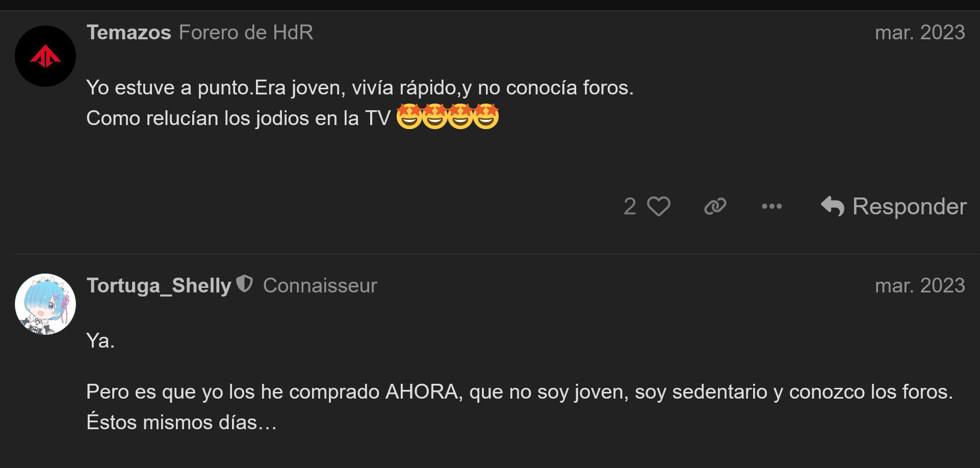Screen dimensions: 980x468
Task: Click the first star-eyes emoji in Temazos' post
Action: (x=409, y=116)
